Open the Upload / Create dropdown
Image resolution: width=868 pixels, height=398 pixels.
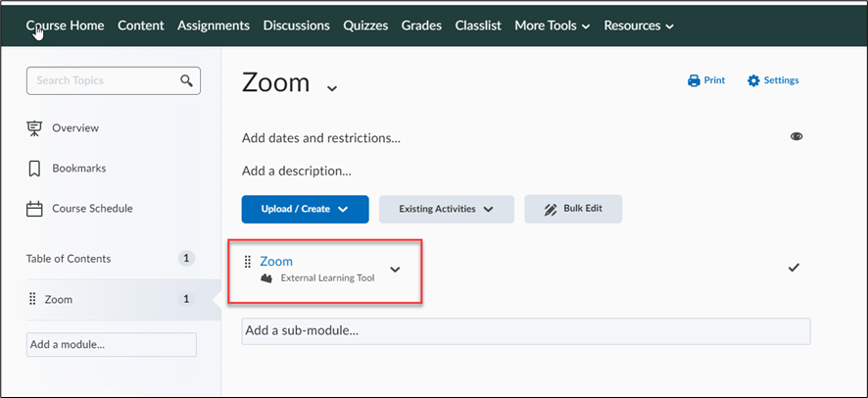click(305, 209)
